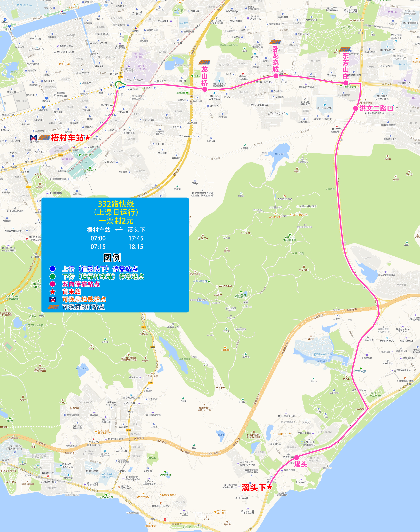Click the metro transfer icon in legend
This screenshot has height=532, width=420.
pyautogui.click(x=53, y=299)
